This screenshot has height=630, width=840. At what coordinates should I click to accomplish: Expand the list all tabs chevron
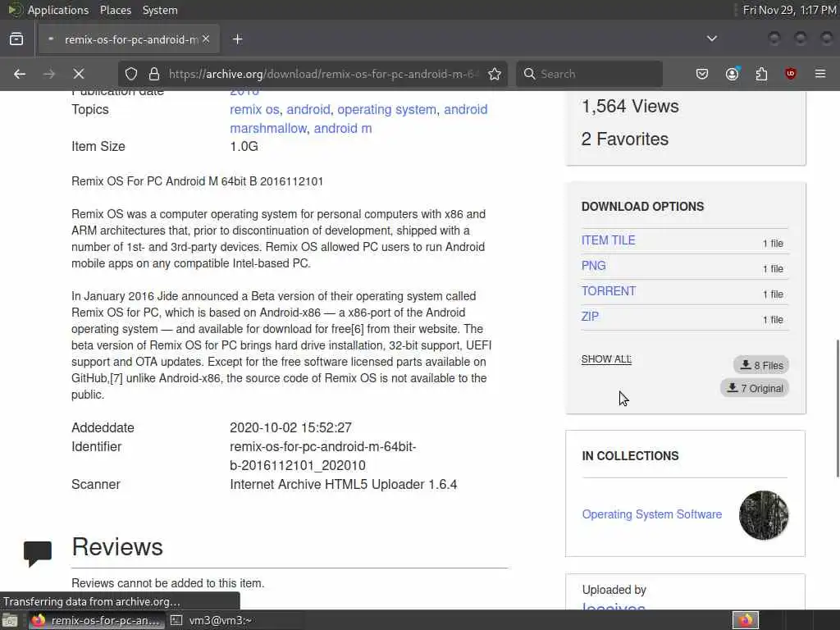click(712, 39)
